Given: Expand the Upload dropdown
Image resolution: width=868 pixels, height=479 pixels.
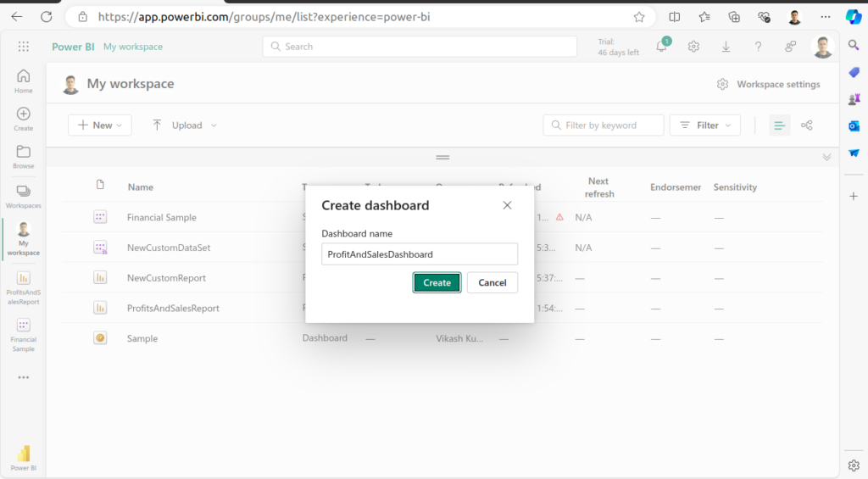Looking at the screenshot, I should (185, 125).
